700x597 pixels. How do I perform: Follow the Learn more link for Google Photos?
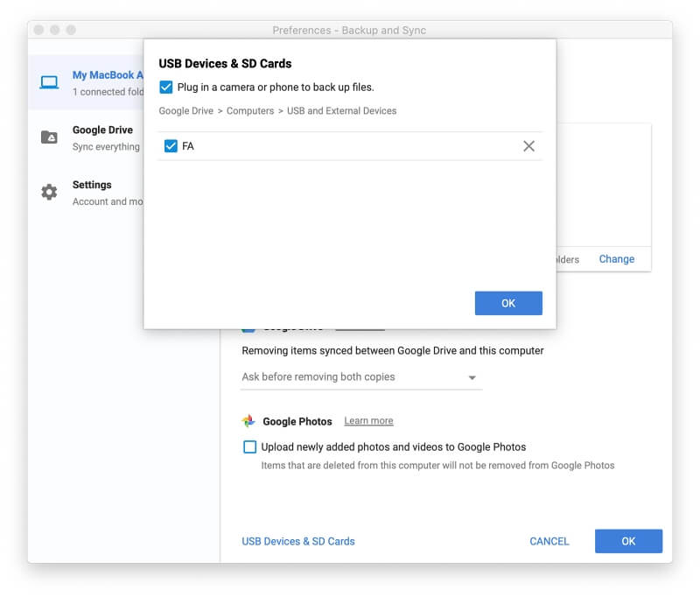368,421
